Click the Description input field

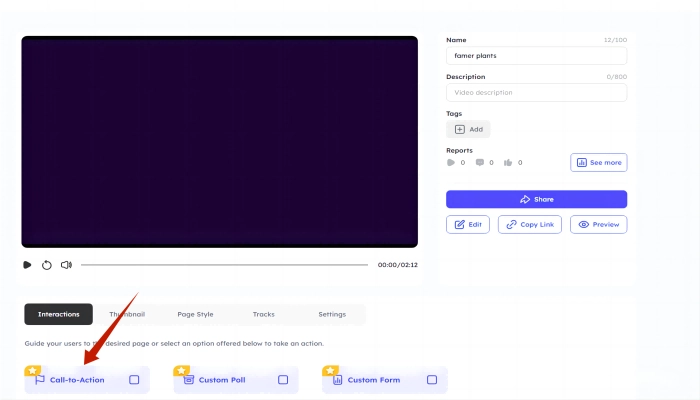tap(536, 93)
